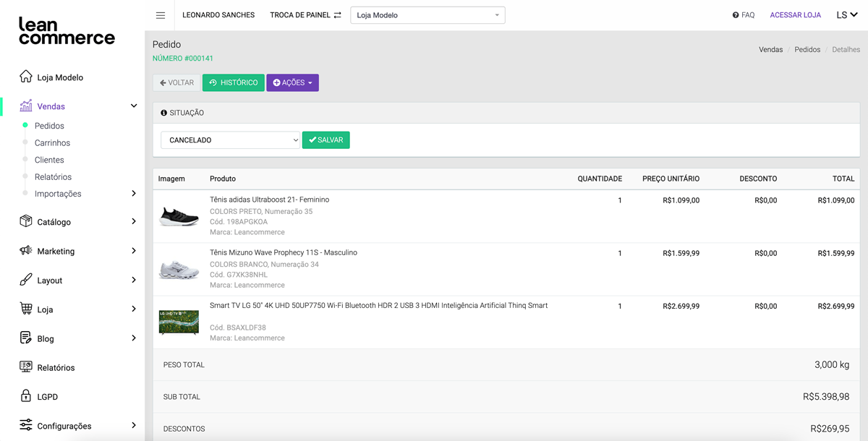Click the VOLTAR button
The width and height of the screenshot is (868, 441).
point(176,82)
